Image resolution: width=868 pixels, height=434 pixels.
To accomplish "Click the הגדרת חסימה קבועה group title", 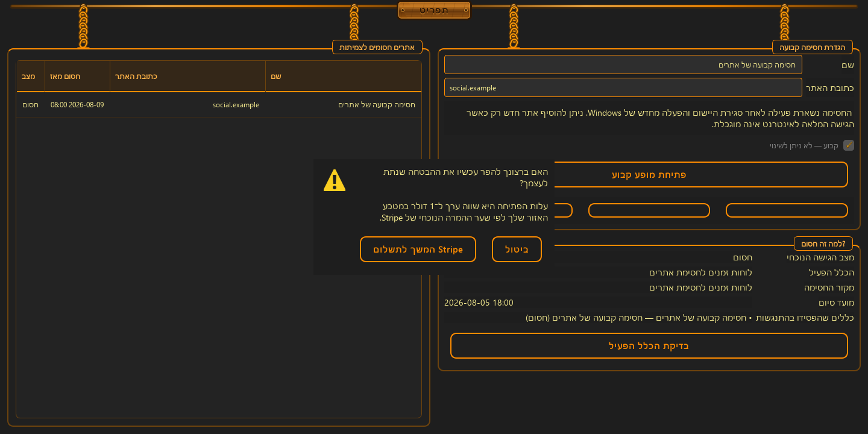I will coord(812,47).
